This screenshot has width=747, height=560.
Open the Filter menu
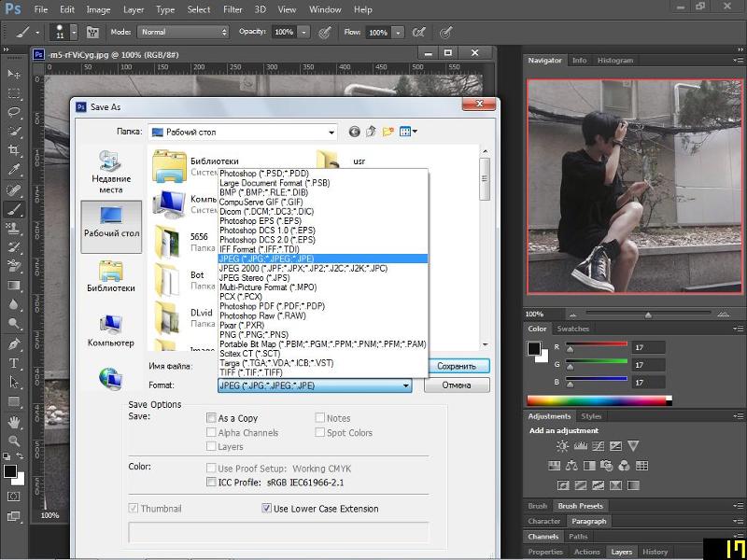pyautogui.click(x=233, y=9)
